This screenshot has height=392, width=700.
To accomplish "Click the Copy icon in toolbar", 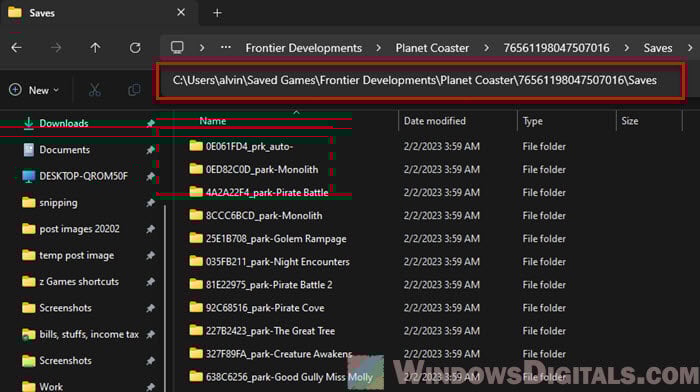I will (134, 90).
